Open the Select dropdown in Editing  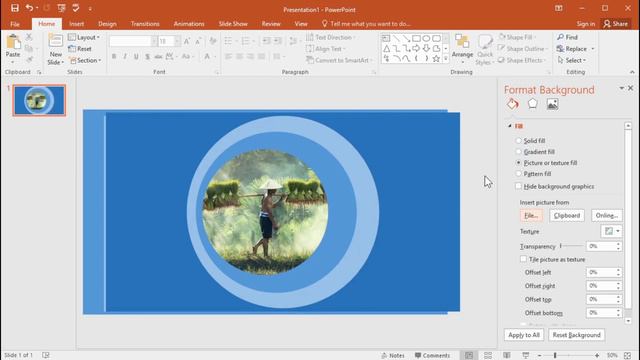click(x=572, y=60)
